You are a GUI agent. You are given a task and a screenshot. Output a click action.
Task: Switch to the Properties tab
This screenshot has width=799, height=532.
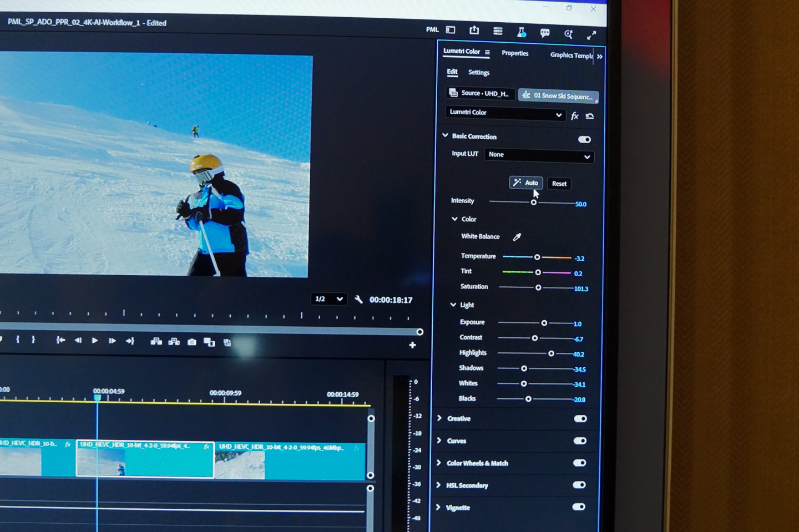coord(515,53)
